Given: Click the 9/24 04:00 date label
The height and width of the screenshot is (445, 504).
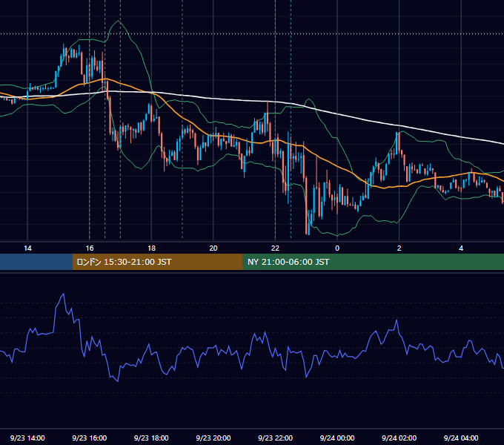Looking at the screenshot, I should tap(461, 438).
